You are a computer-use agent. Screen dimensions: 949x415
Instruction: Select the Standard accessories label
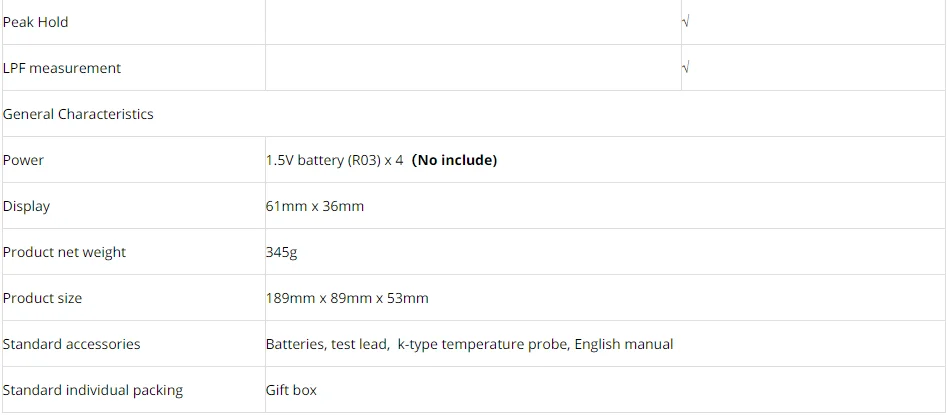pyautogui.click(x=72, y=344)
